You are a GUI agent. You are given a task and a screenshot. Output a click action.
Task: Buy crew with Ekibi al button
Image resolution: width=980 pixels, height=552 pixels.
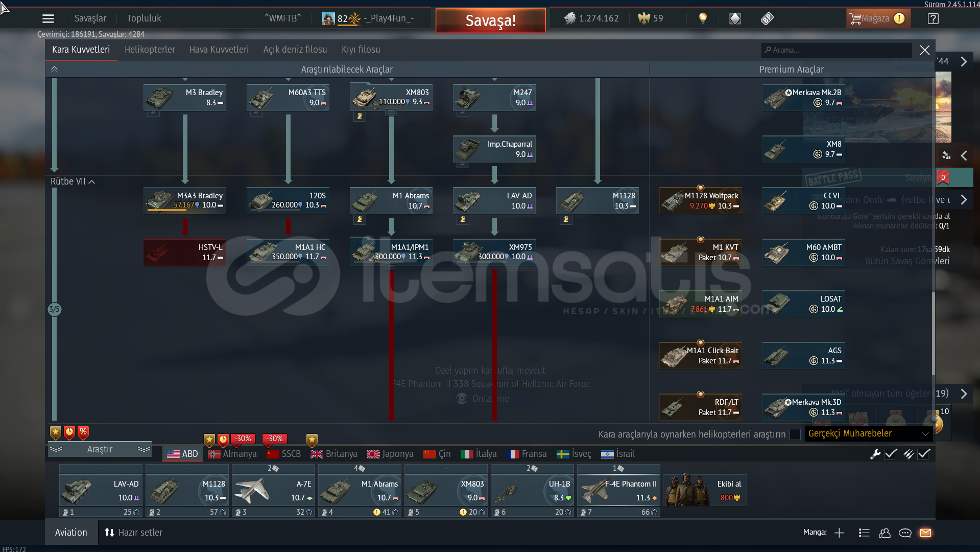coord(705,490)
